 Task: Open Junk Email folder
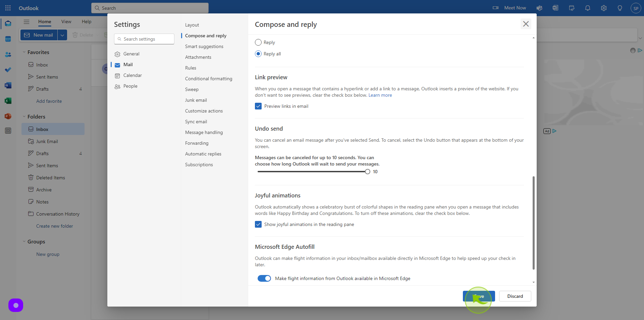[53, 141]
